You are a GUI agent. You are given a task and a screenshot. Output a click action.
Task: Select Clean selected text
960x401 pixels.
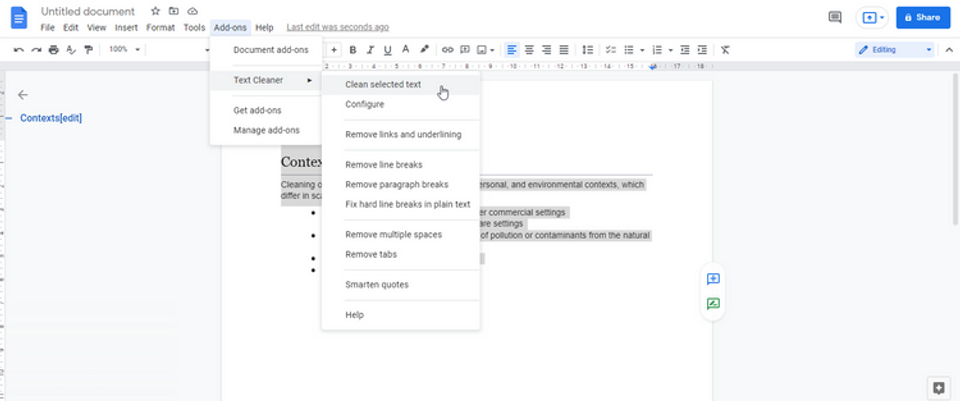point(400,85)
